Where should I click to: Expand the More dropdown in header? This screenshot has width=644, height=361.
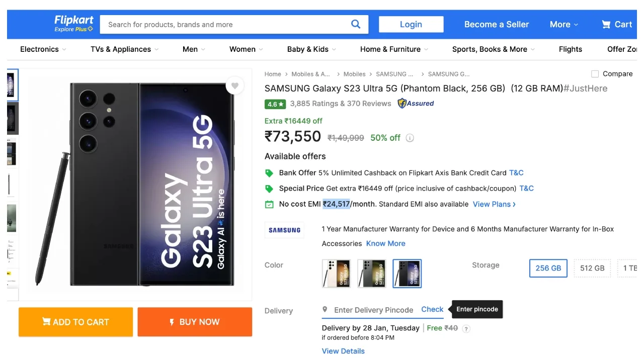click(564, 24)
